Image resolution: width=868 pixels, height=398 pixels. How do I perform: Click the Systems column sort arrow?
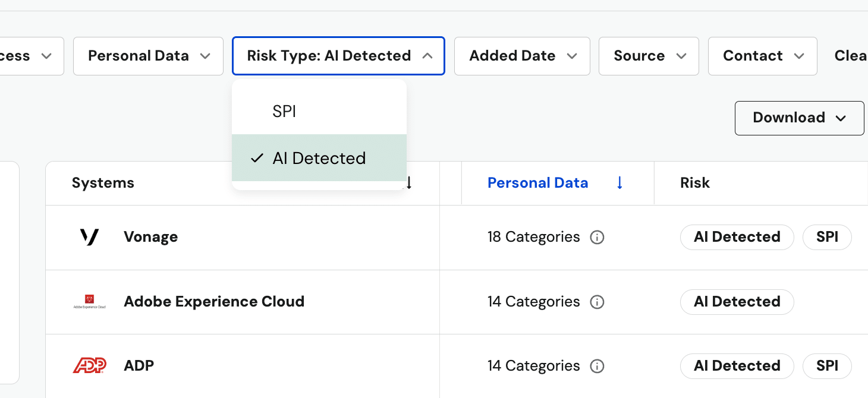(409, 184)
